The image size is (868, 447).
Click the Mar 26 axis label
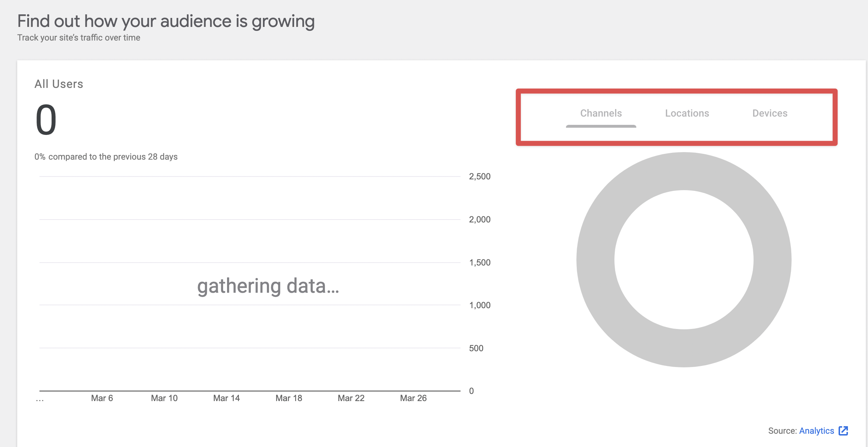tap(413, 398)
